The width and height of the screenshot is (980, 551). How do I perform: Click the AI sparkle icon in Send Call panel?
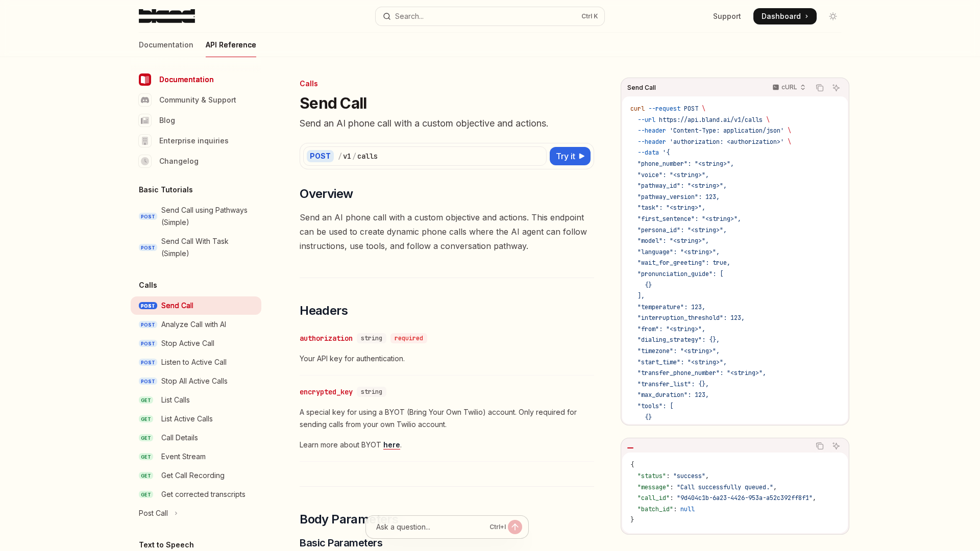click(836, 88)
